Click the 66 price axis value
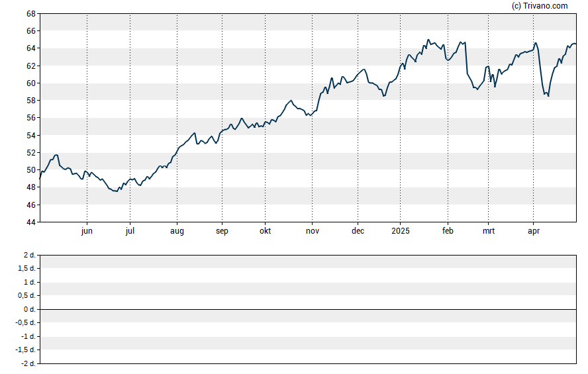 30,31
